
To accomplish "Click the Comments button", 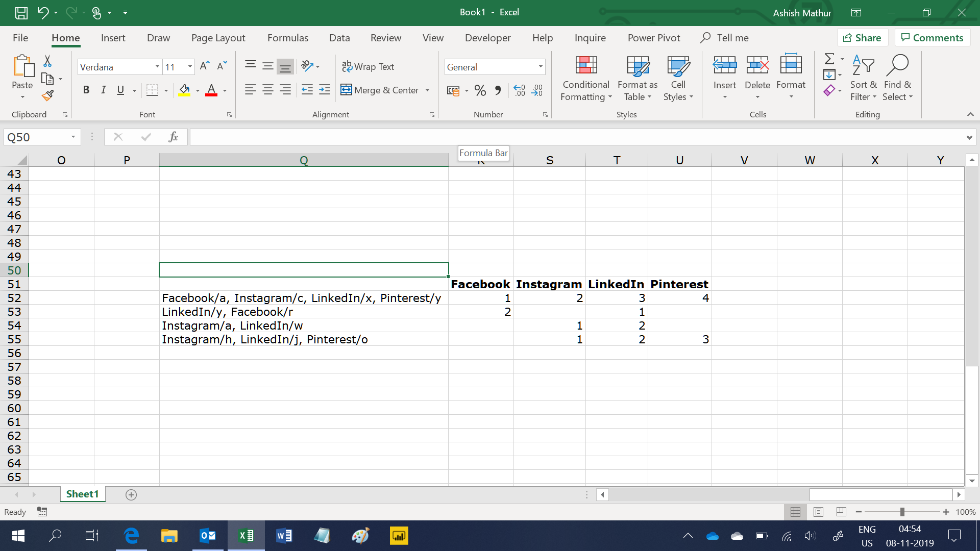I will 932,38.
